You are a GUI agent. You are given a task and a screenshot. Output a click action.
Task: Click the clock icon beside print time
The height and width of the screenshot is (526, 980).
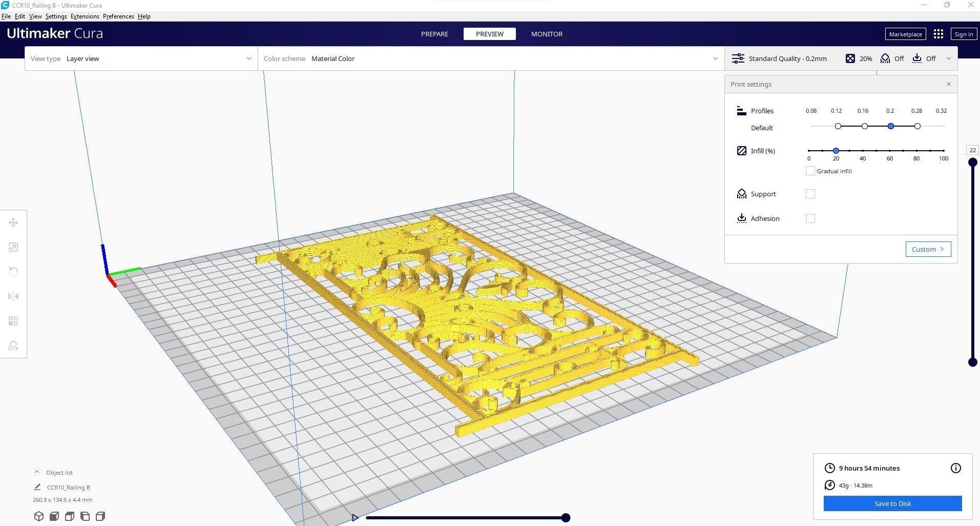click(829, 468)
